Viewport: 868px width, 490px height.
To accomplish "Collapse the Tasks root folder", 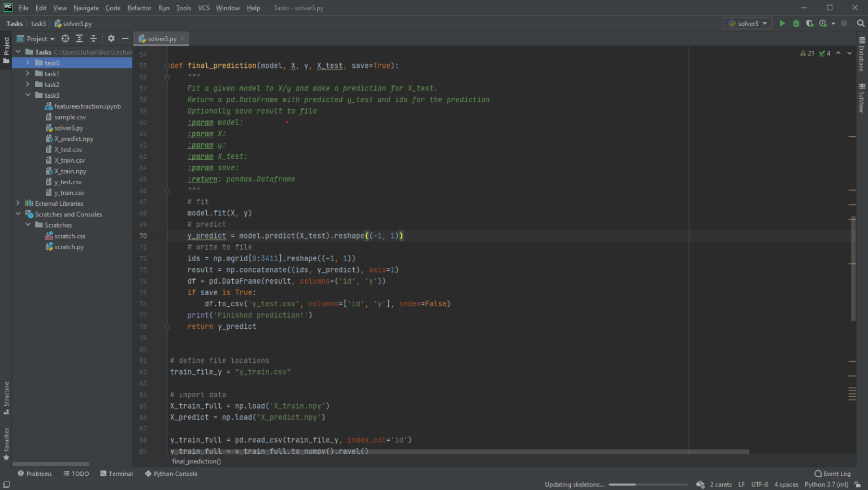I will pyautogui.click(x=18, y=51).
